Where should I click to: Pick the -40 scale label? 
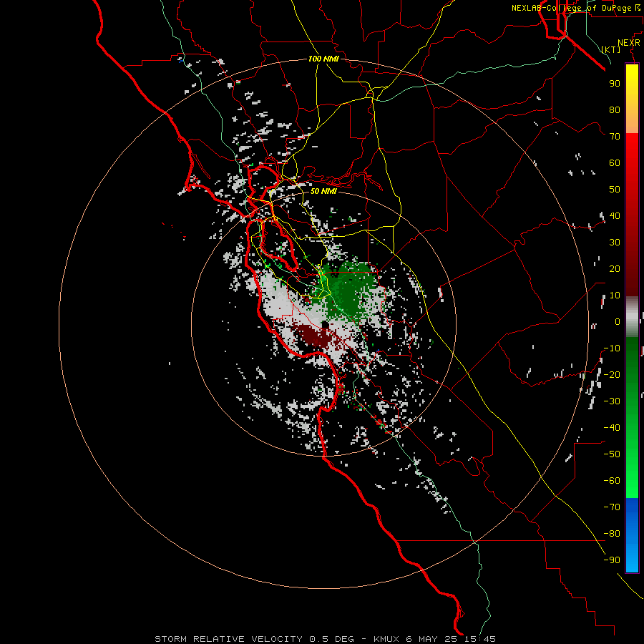(612, 428)
